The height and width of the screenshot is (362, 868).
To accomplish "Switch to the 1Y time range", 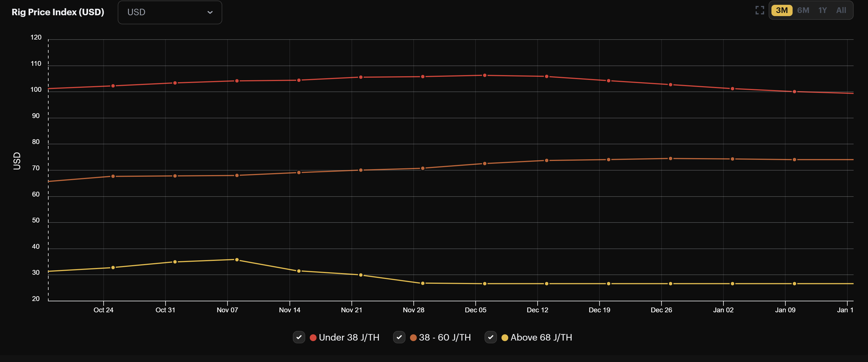I will 822,10.
